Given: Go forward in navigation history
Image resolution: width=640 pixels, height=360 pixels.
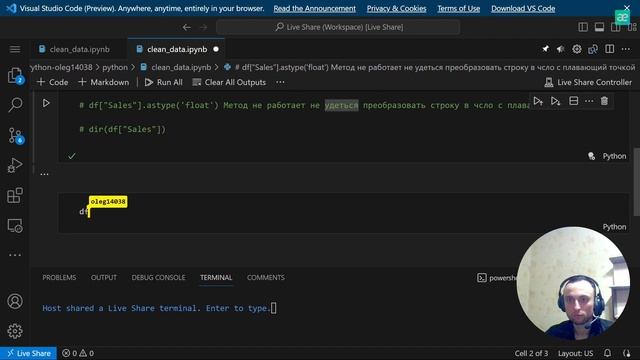Looking at the screenshot, I should [x=203, y=27].
